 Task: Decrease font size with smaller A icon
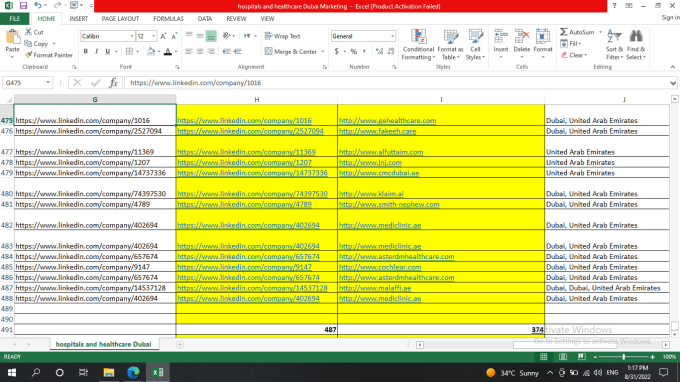tap(174, 36)
